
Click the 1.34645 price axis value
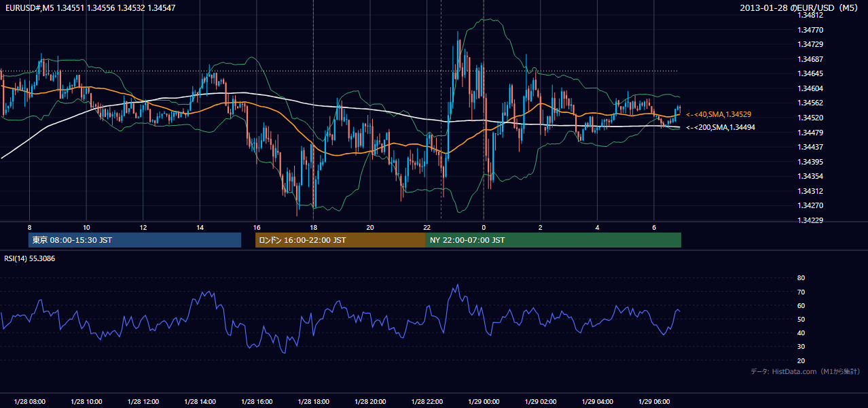(x=811, y=73)
